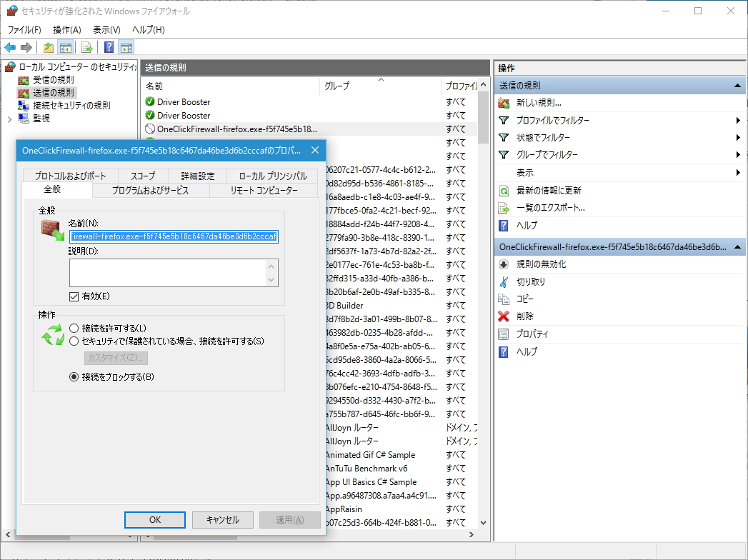Click the 切り取り scissors icon
The height and width of the screenshot is (560, 748).
coord(504,282)
